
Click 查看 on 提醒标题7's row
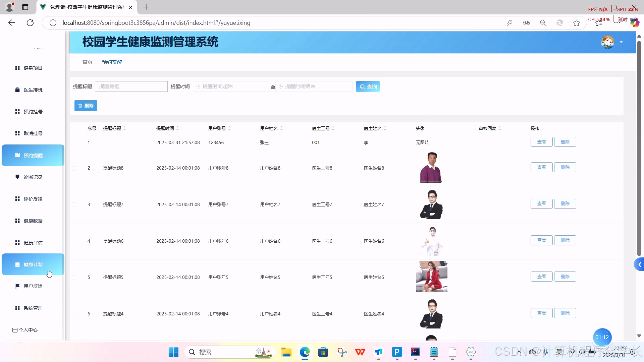click(x=541, y=203)
